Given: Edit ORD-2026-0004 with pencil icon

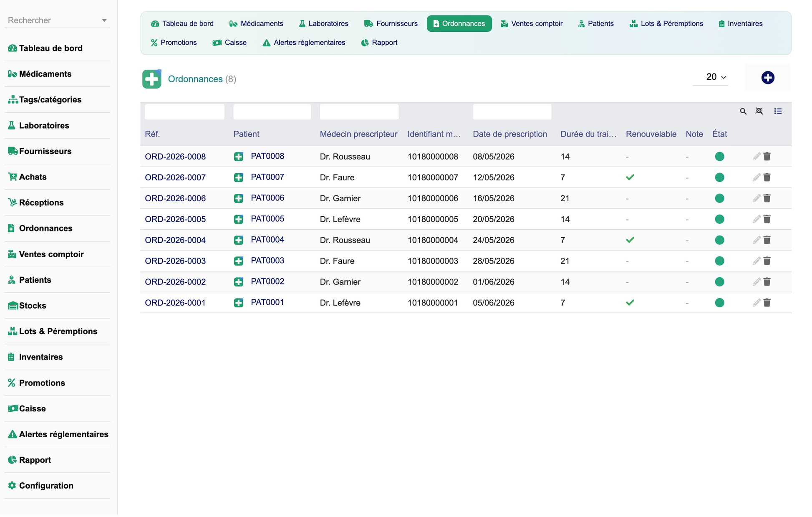Looking at the screenshot, I should [756, 240].
